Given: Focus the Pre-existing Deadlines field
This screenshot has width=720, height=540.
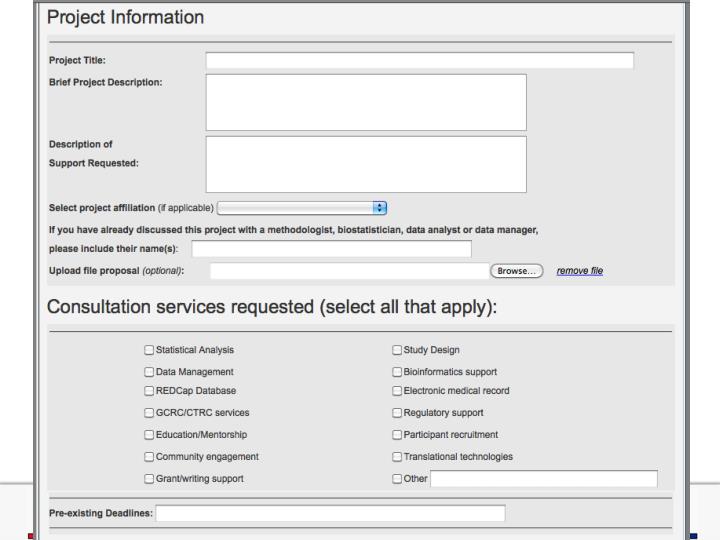Looking at the screenshot, I should 330,513.
